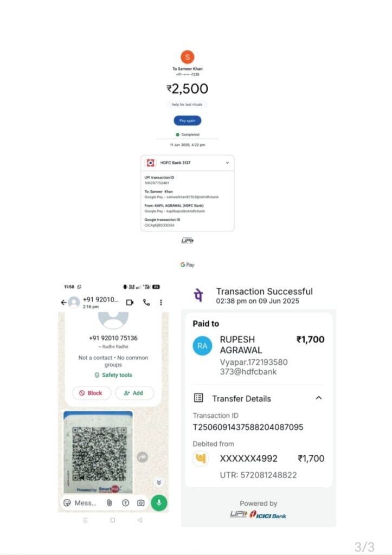Tap the rupee payment icon in chat
The image size is (392, 555).
[125, 502]
